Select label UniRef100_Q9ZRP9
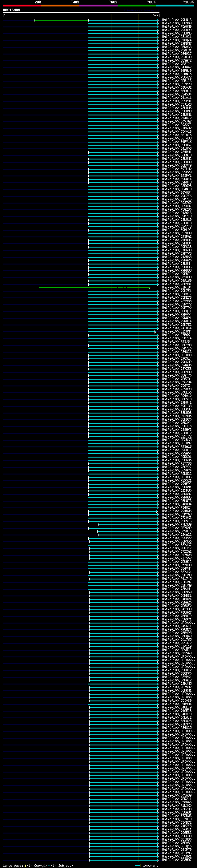 (x=177, y=84)
